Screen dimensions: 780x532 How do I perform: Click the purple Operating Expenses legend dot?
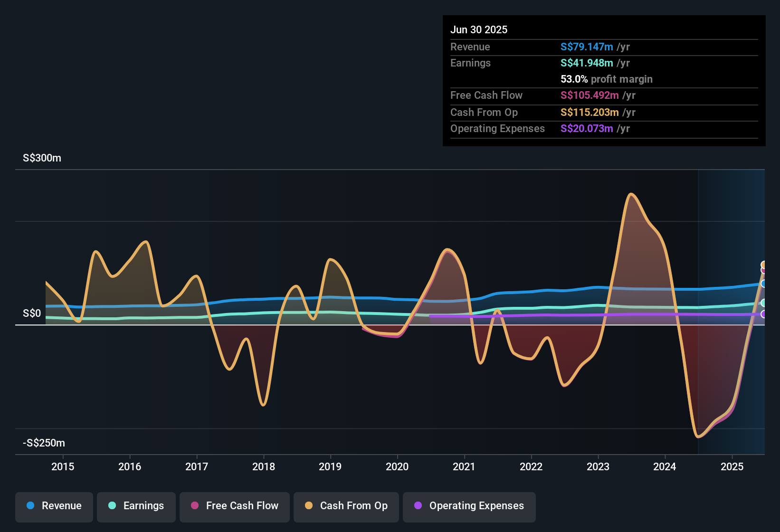418,506
